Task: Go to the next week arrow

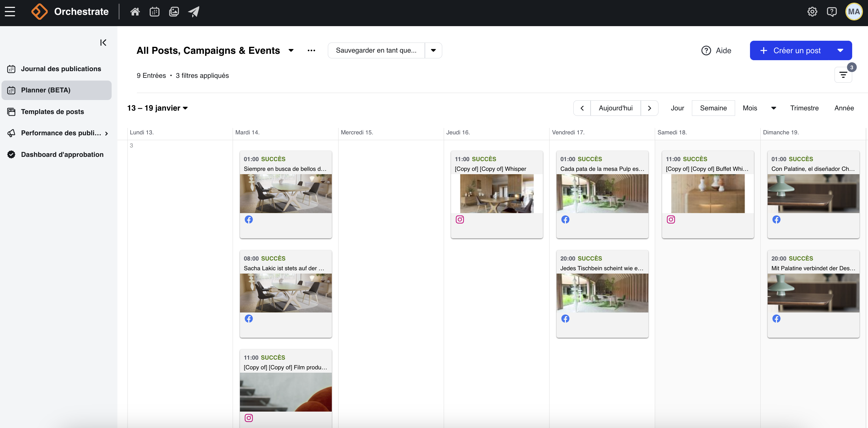Action: 649,108
